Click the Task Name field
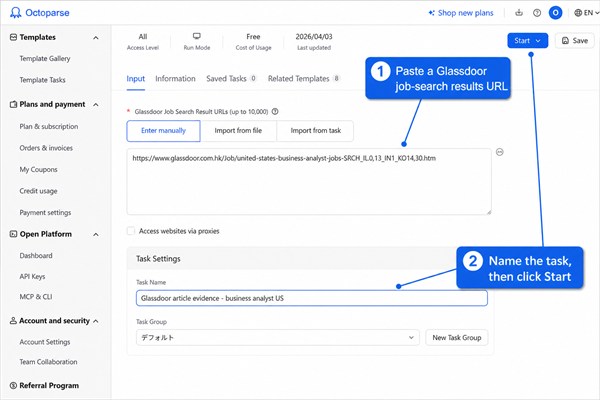The image size is (600, 400). coord(312,298)
